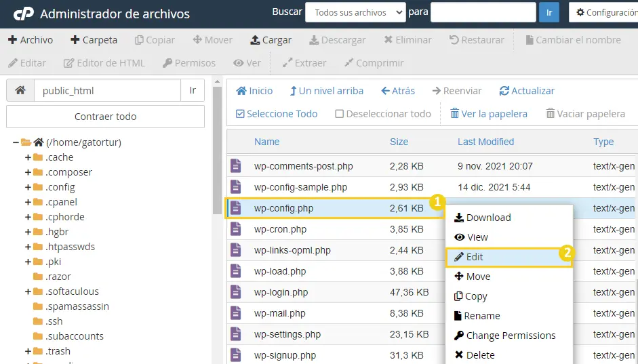The height and width of the screenshot is (364, 638).
Task: Open the Todos sus archivos dropdown
Action: click(355, 13)
